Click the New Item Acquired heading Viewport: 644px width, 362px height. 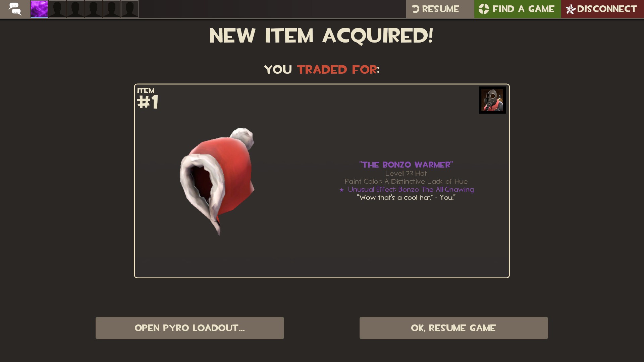click(321, 36)
